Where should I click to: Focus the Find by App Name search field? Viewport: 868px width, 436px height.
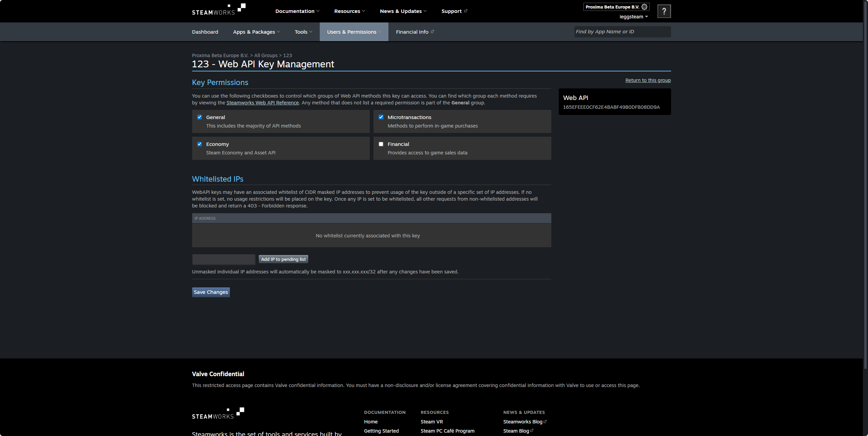pos(622,32)
